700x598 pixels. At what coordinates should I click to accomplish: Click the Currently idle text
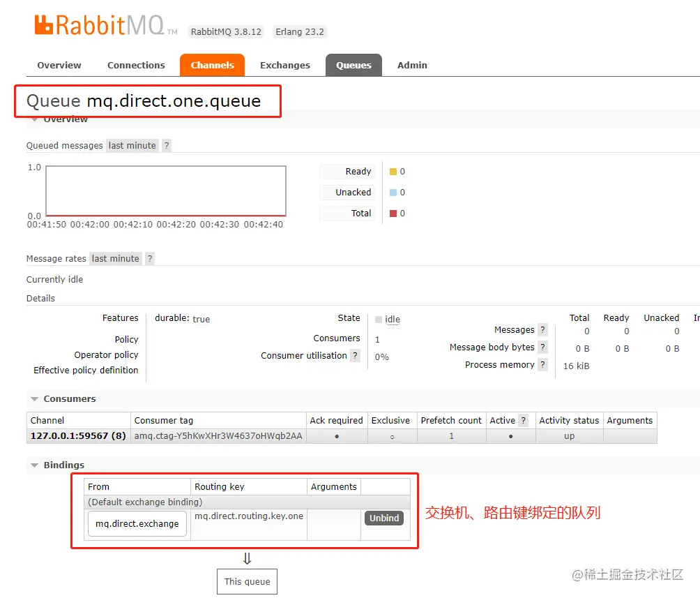pyautogui.click(x=54, y=280)
